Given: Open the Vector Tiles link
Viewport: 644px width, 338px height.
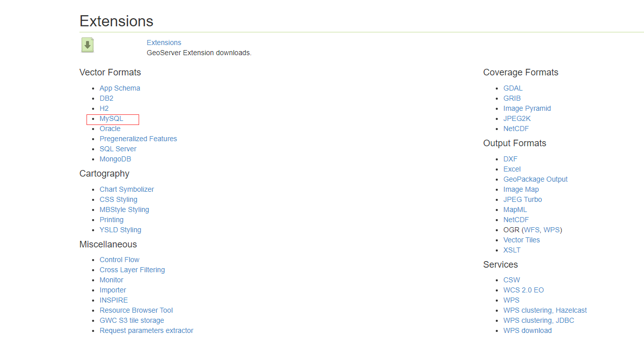Looking at the screenshot, I should [522, 240].
